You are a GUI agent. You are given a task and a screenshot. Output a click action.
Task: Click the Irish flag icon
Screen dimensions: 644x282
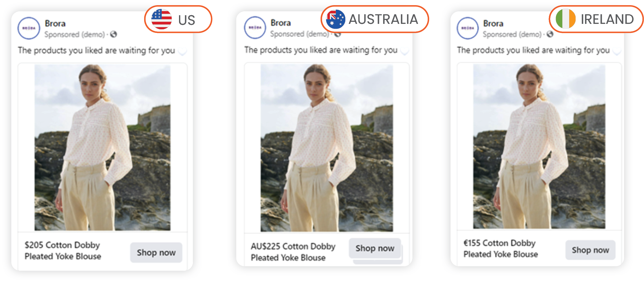click(565, 19)
